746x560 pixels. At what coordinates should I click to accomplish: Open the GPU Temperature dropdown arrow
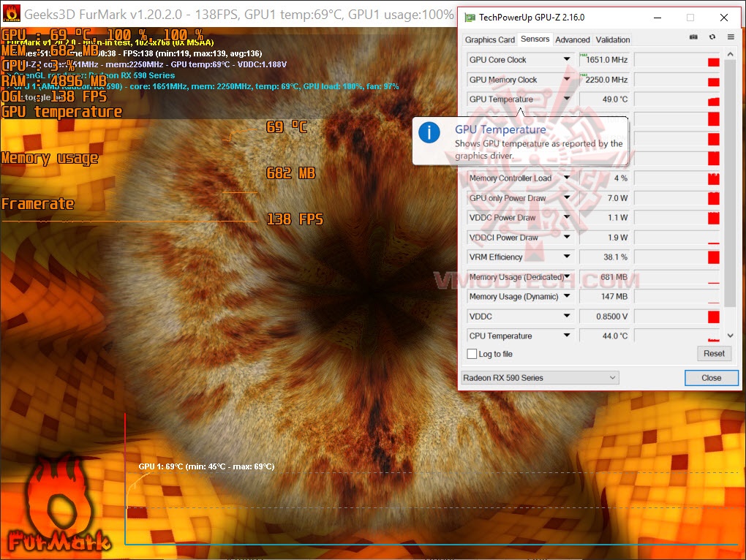[567, 99]
